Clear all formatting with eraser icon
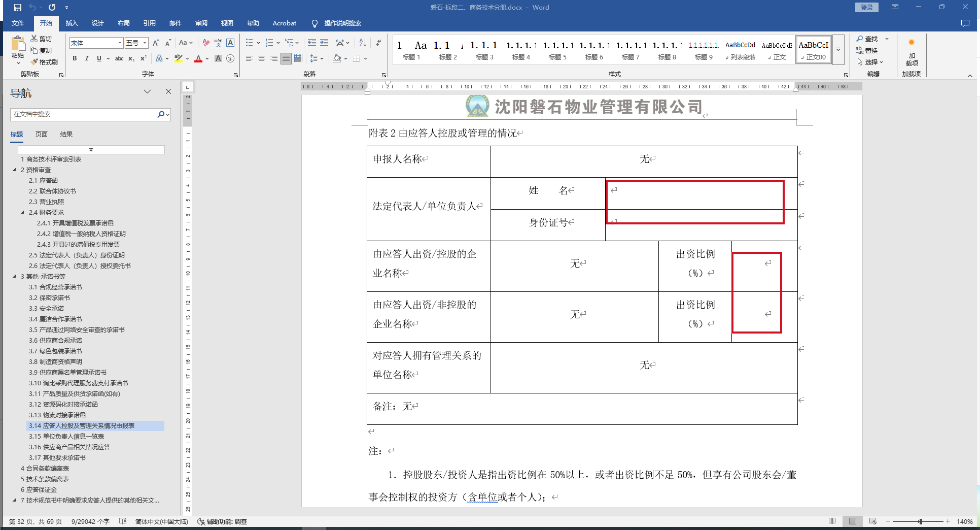The height and width of the screenshot is (530, 980). click(206, 43)
